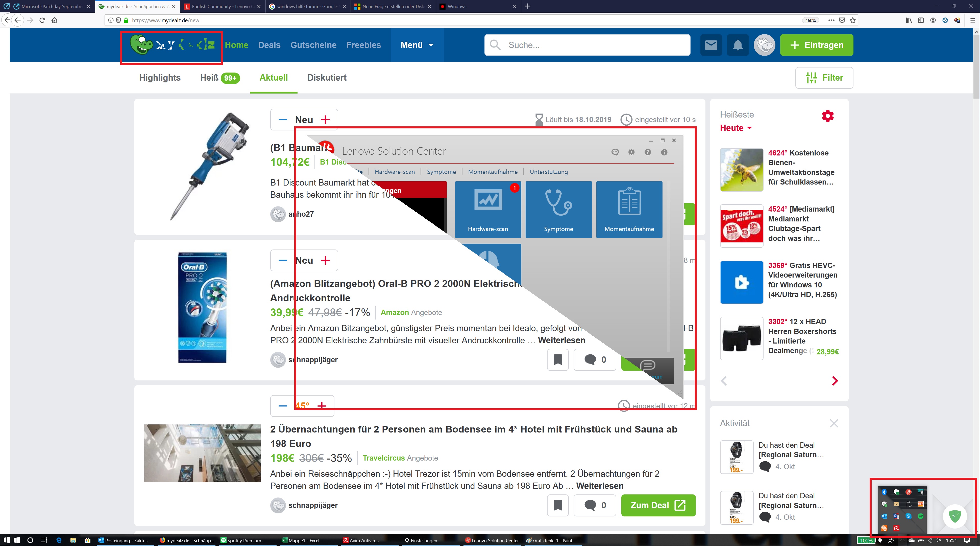
Task: Expand the Menü dropdown
Action: 416,45
